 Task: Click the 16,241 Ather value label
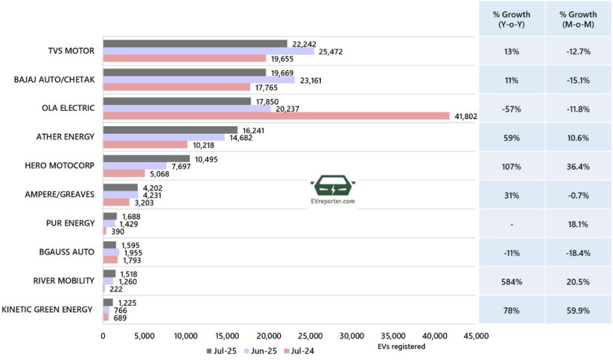[253, 131]
